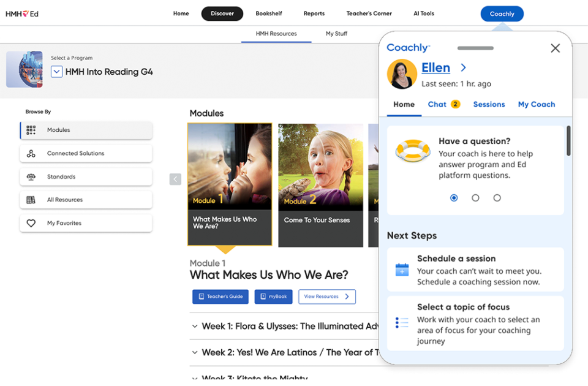Screen dimensions: 588x386
Task: Open the Schedule a session card
Action: pos(475,270)
